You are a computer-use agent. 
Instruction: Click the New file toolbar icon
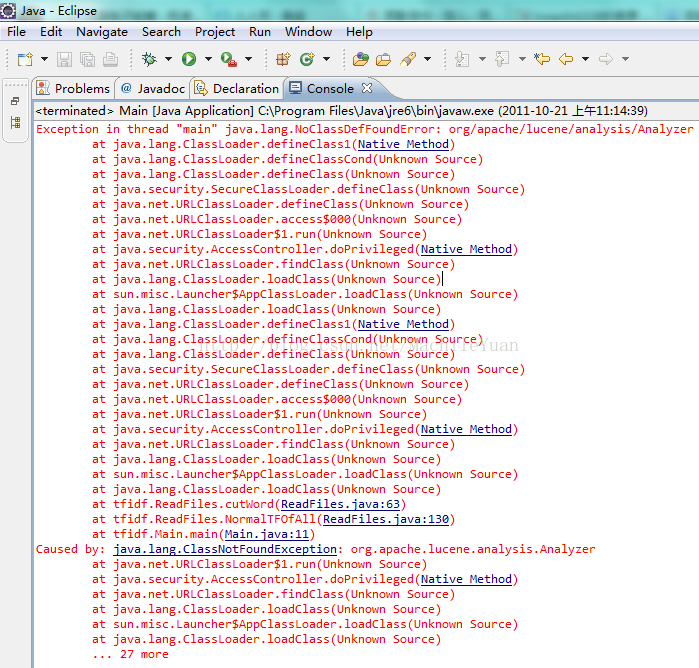[24, 60]
